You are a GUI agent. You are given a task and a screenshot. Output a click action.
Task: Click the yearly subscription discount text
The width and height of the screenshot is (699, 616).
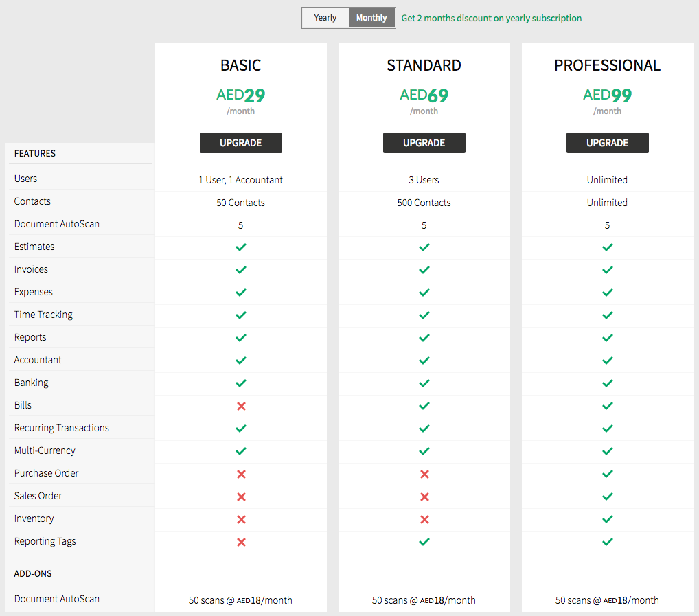tap(491, 19)
